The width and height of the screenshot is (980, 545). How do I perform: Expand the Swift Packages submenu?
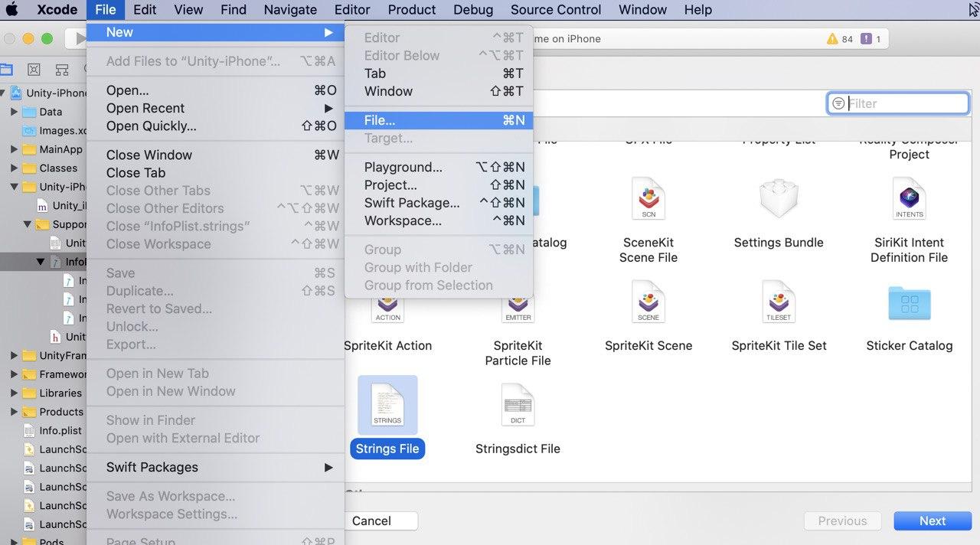coord(215,467)
